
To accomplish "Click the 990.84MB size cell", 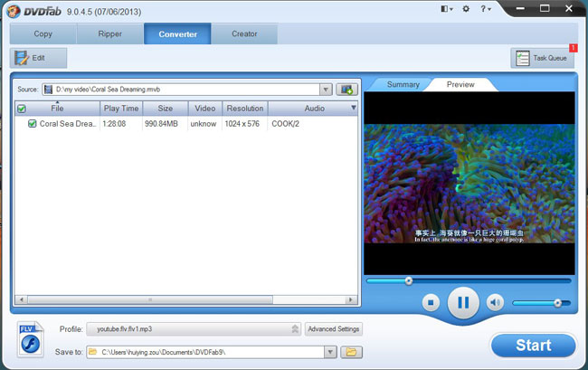I will tap(161, 124).
